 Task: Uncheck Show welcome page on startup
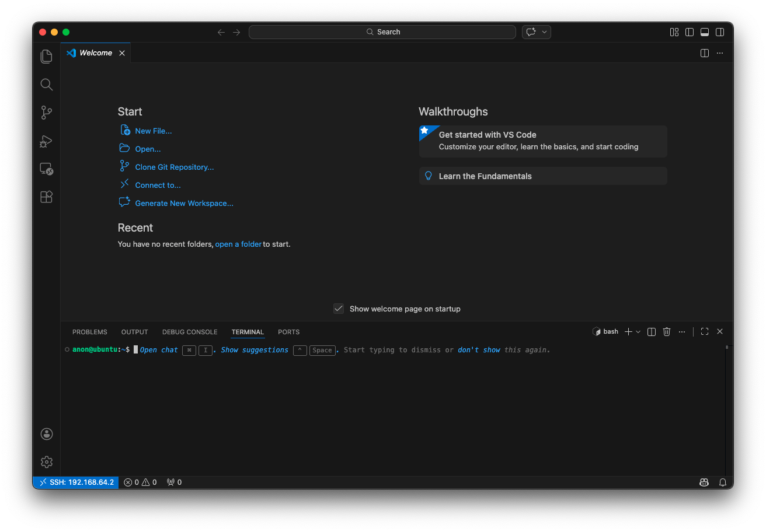(339, 309)
